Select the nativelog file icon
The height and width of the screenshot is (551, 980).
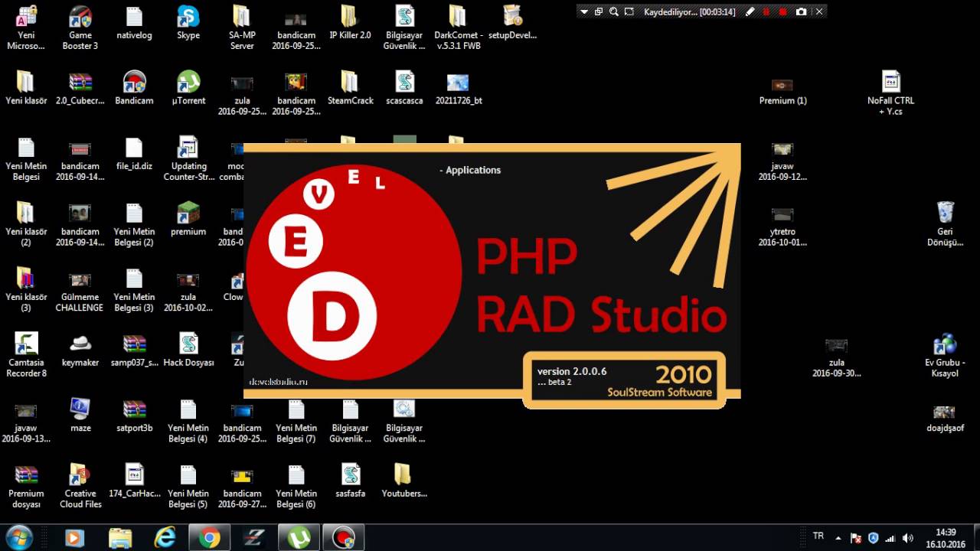coord(134,23)
